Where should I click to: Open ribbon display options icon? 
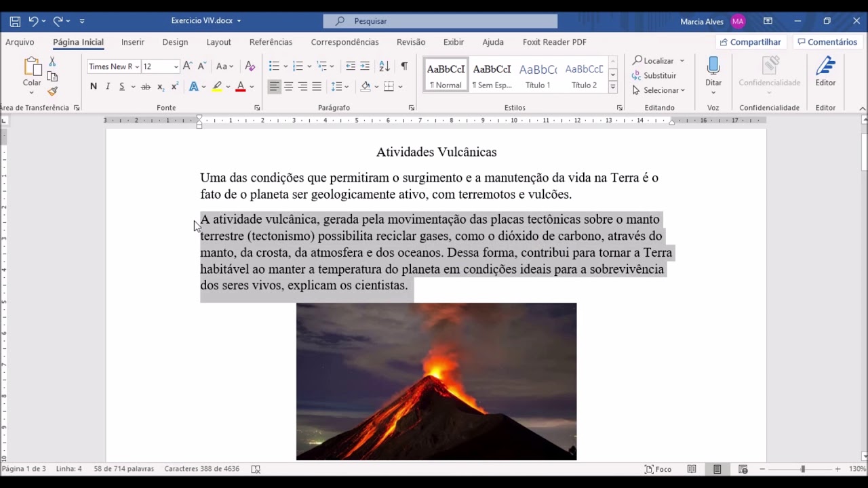pos(768,21)
